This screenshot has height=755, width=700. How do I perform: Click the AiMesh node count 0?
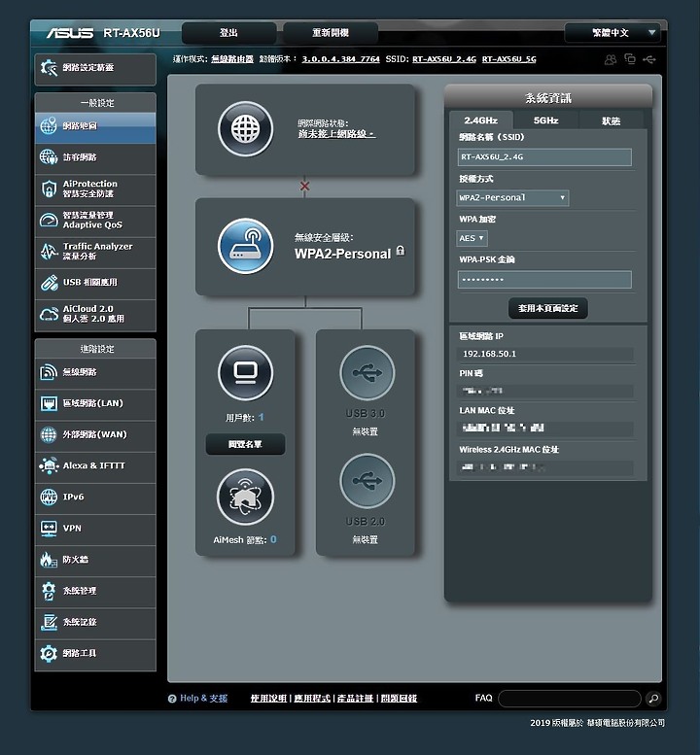tap(273, 539)
